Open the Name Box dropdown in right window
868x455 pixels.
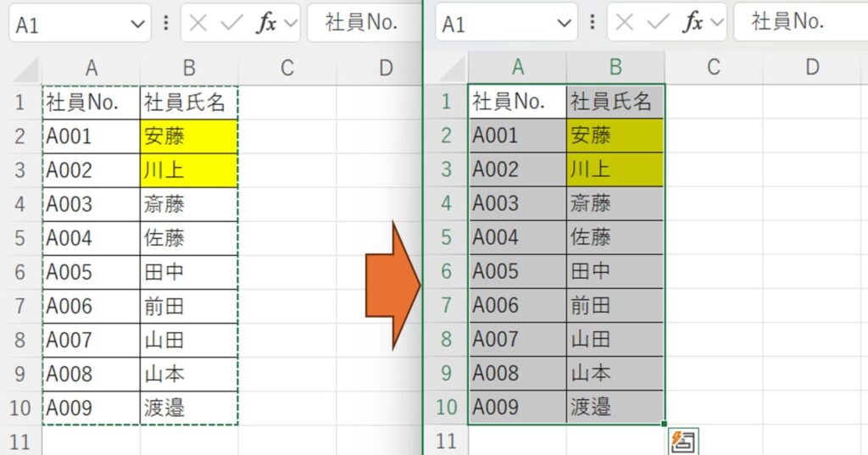(x=564, y=23)
